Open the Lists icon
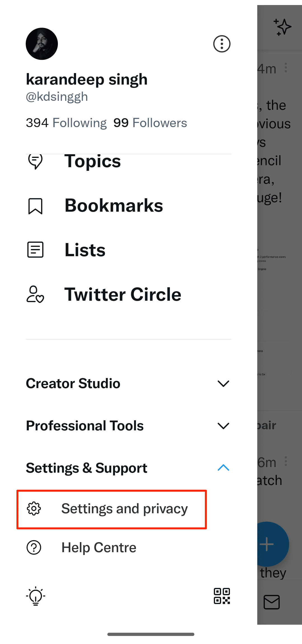 coord(35,249)
